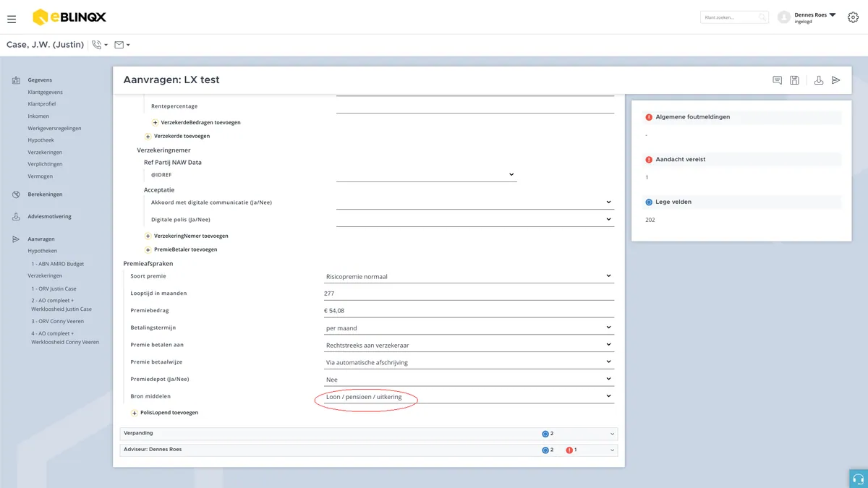Expand the Verpanding section
The width and height of the screenshot is (868, 488).
pos(369,434)
